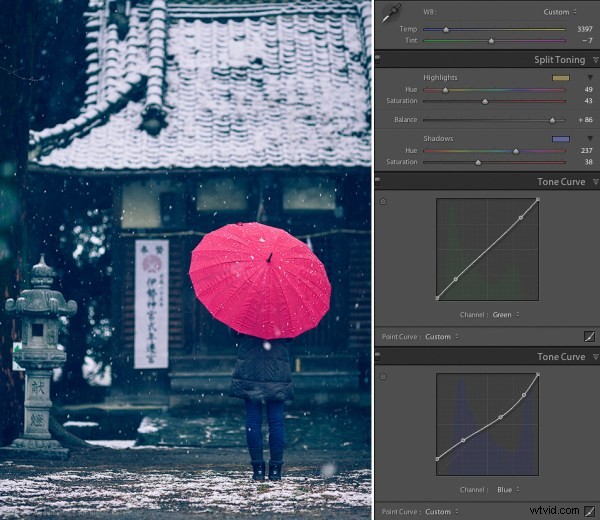Open the Channel Green dropdown
The height and width of the screenshot is (520, 600).
point(506,315)
